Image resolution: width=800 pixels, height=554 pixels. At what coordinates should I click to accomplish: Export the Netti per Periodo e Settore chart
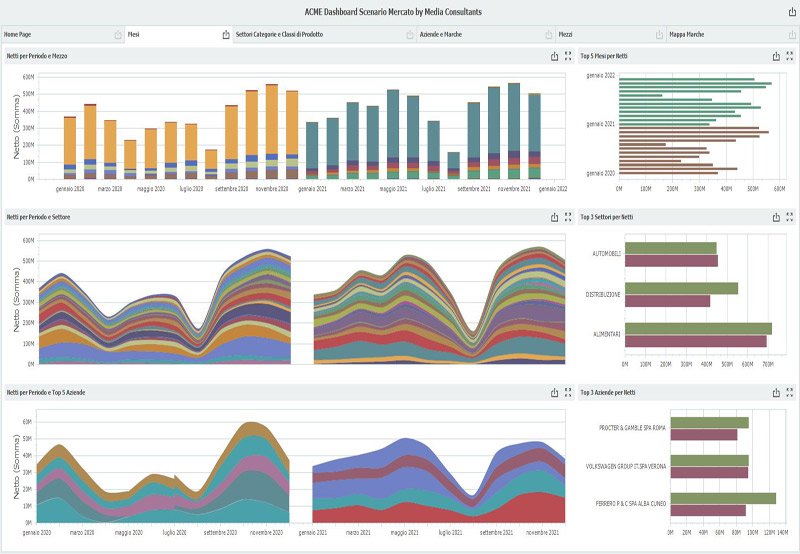tap(555, 216)
